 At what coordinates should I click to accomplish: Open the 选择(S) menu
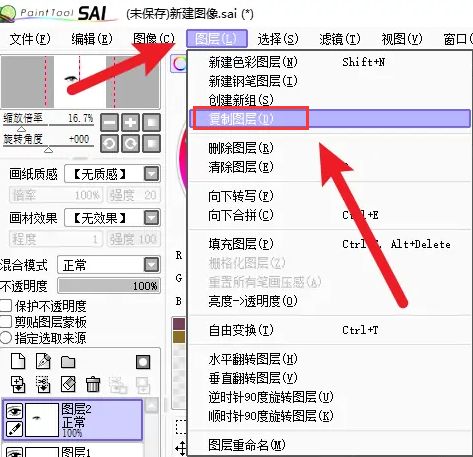coord(278,39)
